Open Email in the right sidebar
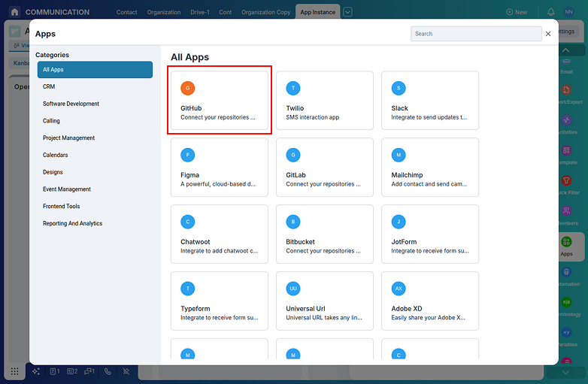The width and height of the screenshot is (588, 384). 567,66
